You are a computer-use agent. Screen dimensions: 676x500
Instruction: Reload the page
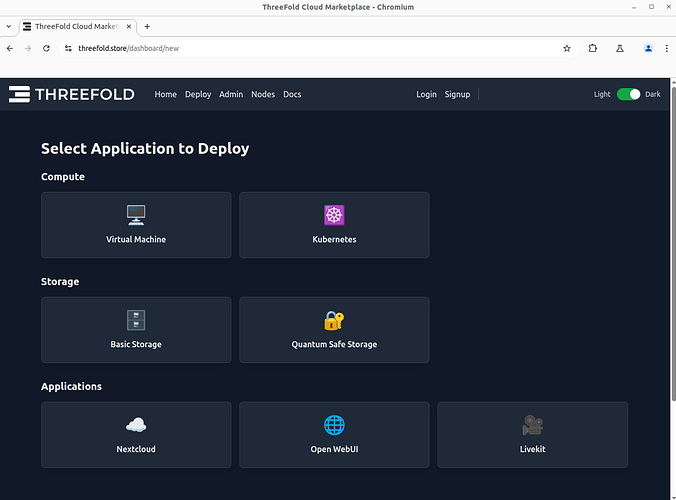46,48
